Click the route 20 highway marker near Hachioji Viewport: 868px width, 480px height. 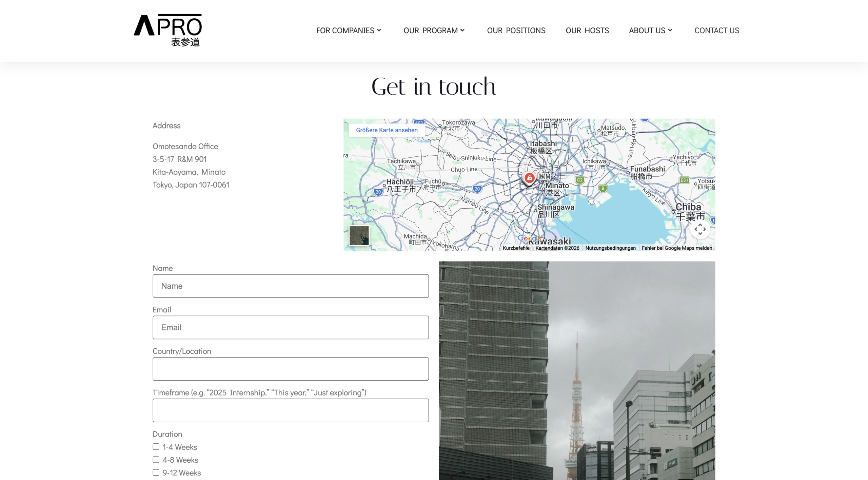click(378, 192)
